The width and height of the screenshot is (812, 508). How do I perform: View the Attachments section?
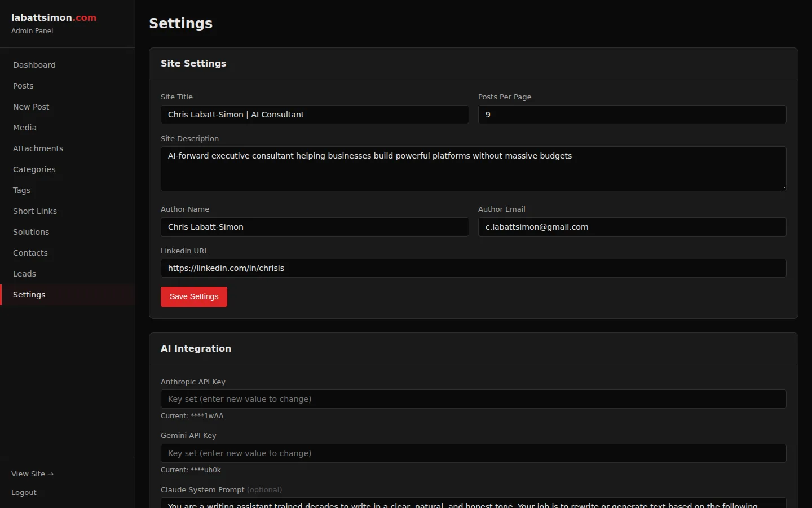click(38, 148)
